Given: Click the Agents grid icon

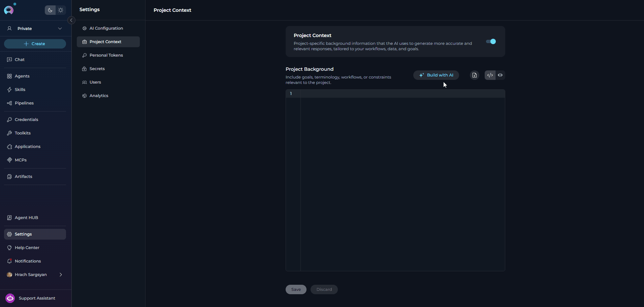Looking at the screenshot, I should click(x=9, y=76).
